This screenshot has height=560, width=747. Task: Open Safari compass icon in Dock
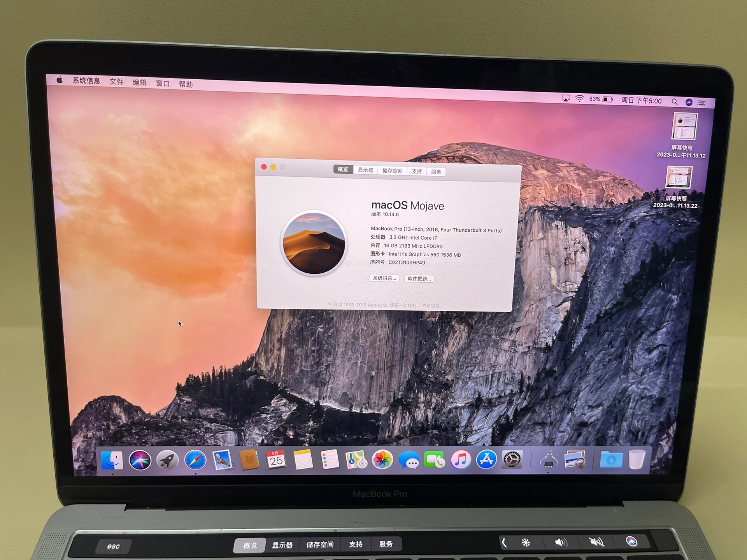(x=195, y=460)
